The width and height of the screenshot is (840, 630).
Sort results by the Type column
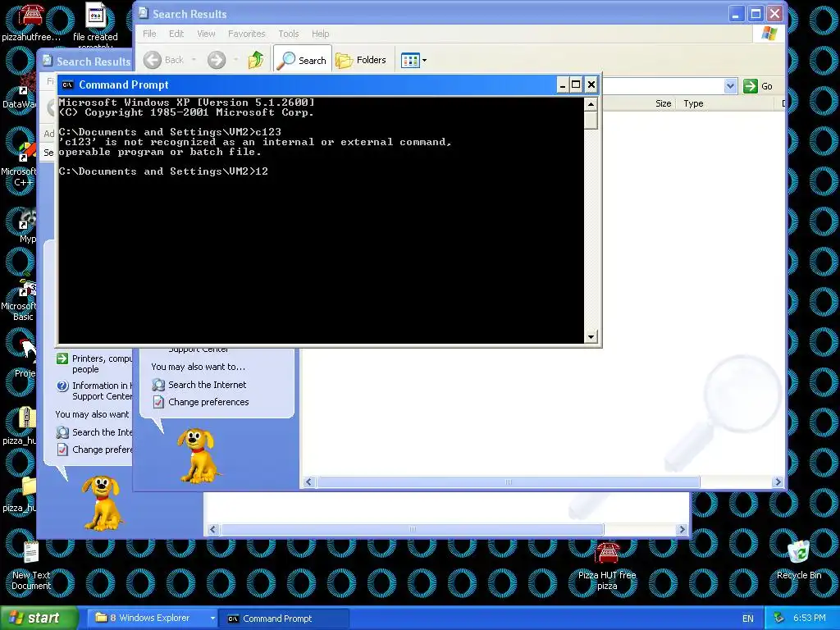click(x=693, y=103)
